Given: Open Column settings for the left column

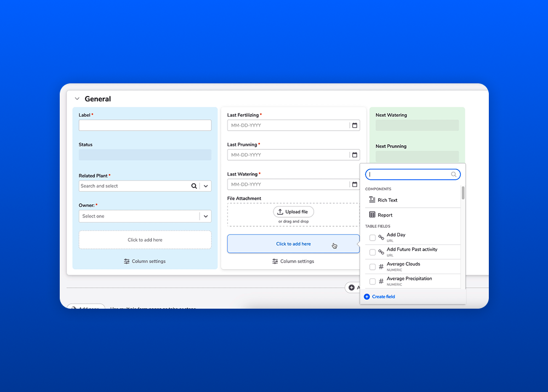Looking at the screenshot, I should [x=145, y=261].
